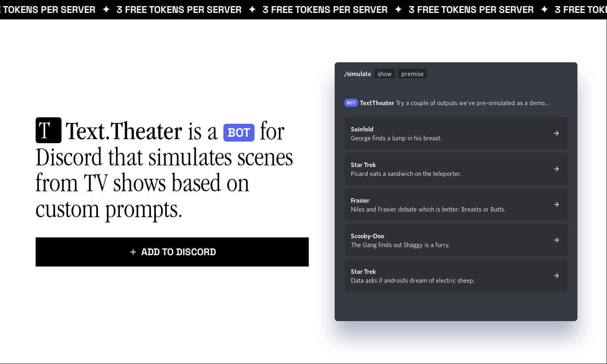This screenshot has width=607, height=364.
Task: Open the Seinfeld demo row arrow
Action: 556,133
